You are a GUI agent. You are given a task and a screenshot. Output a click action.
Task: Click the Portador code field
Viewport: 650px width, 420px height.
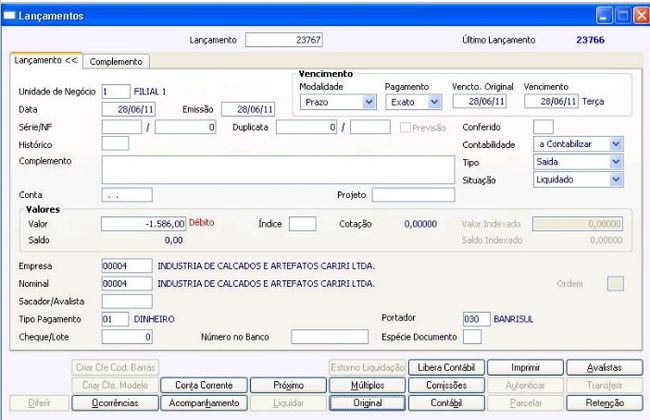tap(477, 319)
